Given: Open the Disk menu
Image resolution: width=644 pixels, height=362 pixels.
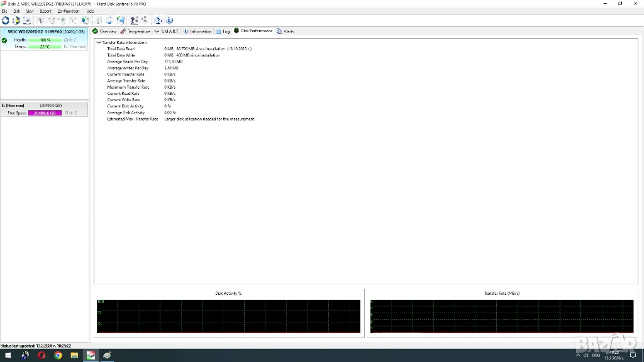Looking at the screenshot, I should point(16,11).
